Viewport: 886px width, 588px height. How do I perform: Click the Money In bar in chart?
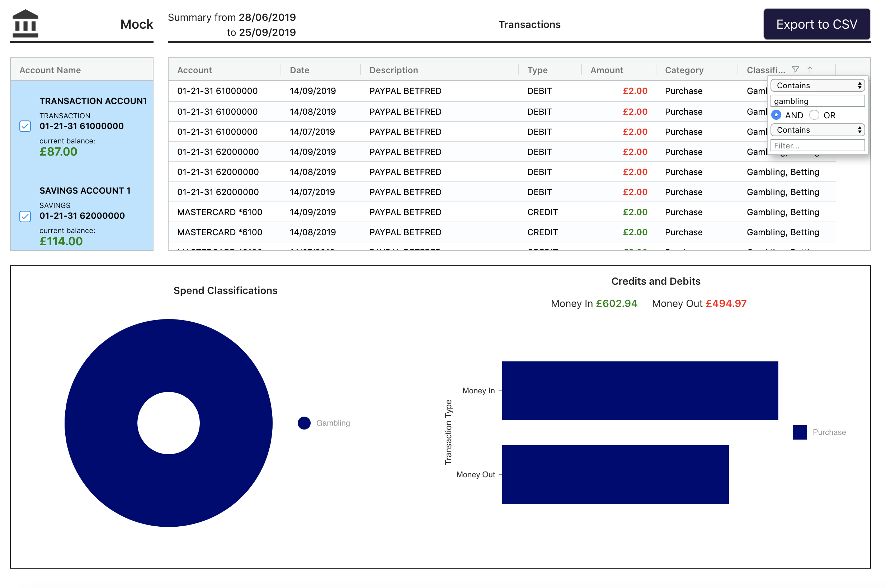(x=640, y=390)
